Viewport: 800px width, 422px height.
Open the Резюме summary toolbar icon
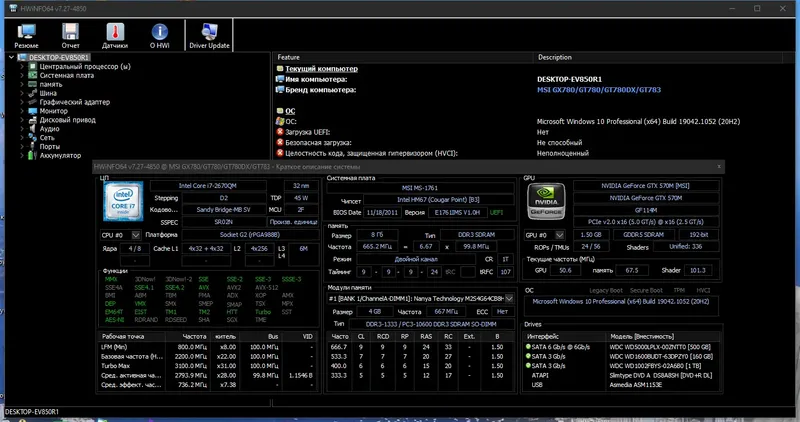(x=26, y=35)
